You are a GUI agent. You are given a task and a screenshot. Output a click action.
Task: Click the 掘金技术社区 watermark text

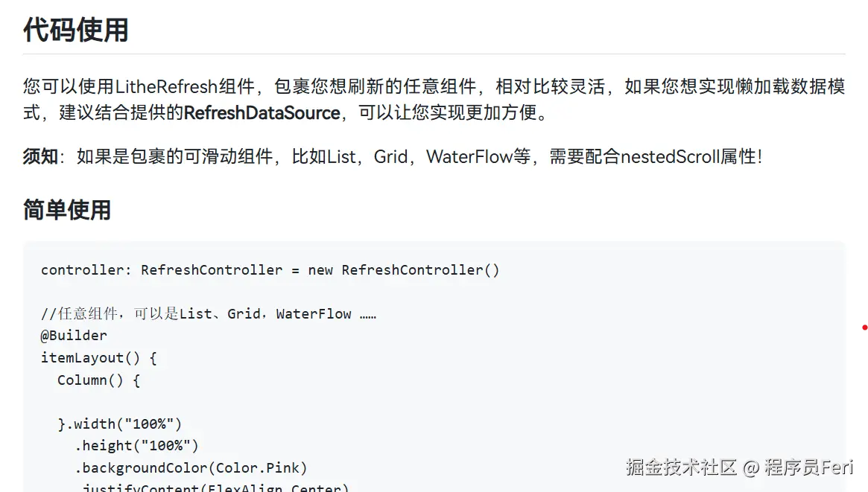(x=681, y=467)
